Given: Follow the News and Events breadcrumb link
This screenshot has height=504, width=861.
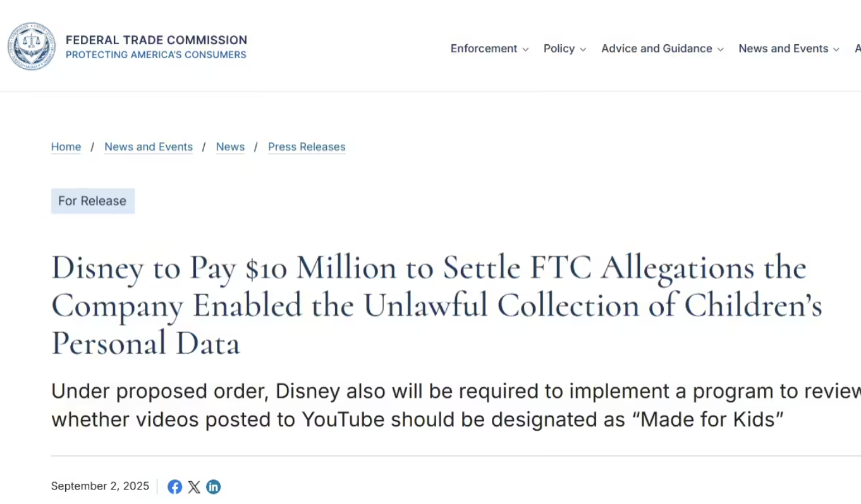Looking at the screenshot, I should (x=149, y=147).
